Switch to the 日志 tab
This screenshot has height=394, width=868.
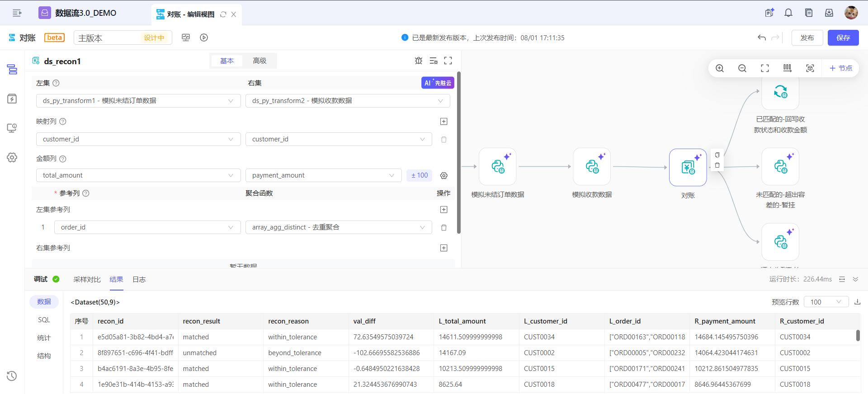coord(139,279)
